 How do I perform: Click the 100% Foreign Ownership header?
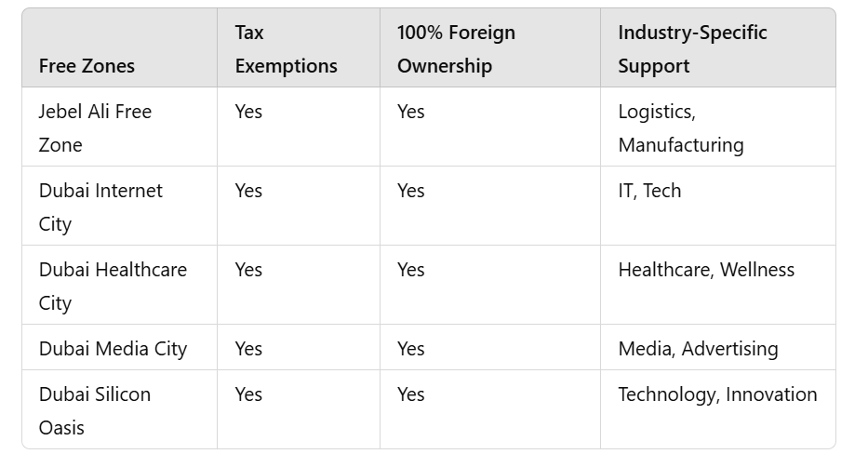point(456,49)
